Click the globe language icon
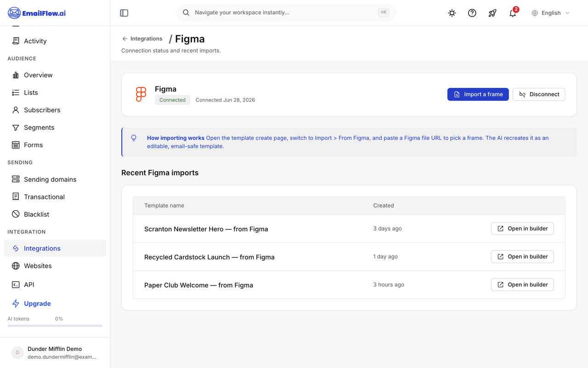588x368 pixels. click(535, 13)
